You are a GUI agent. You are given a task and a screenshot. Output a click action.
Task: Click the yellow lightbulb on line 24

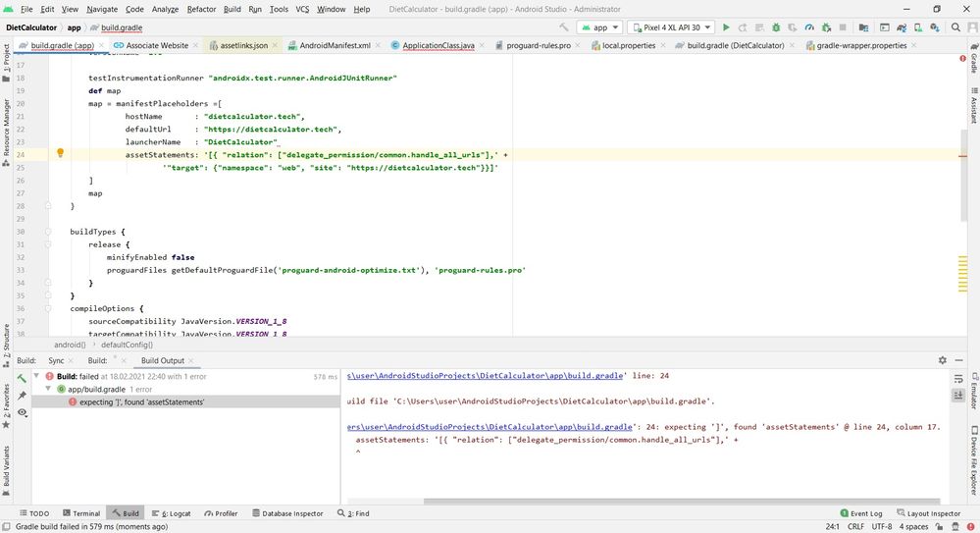(60, 153)
